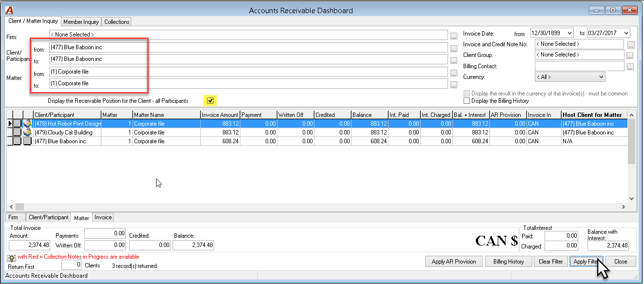Click the lightbulb collection notes icon
Screen dimensions: 644x284
(x=11, y=258)
